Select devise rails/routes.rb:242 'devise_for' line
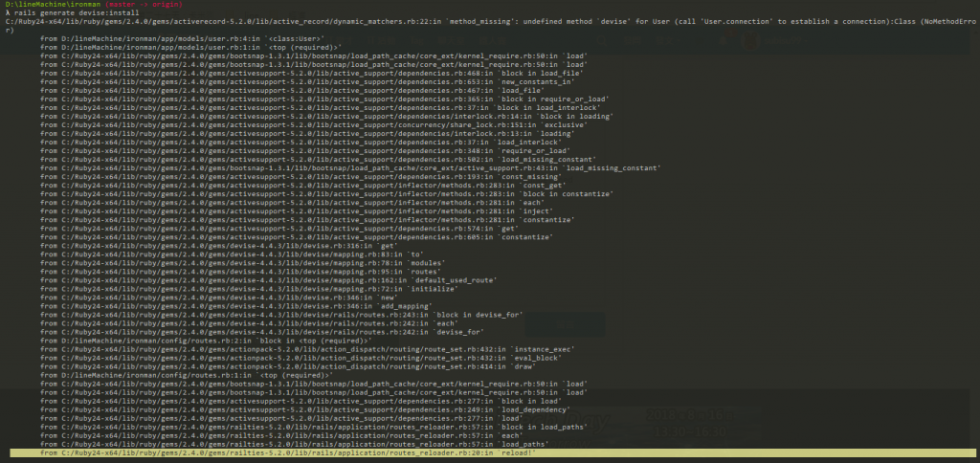The width and height of the screenshot is (980, 463). pyautogui.click(x=262, y=333)
